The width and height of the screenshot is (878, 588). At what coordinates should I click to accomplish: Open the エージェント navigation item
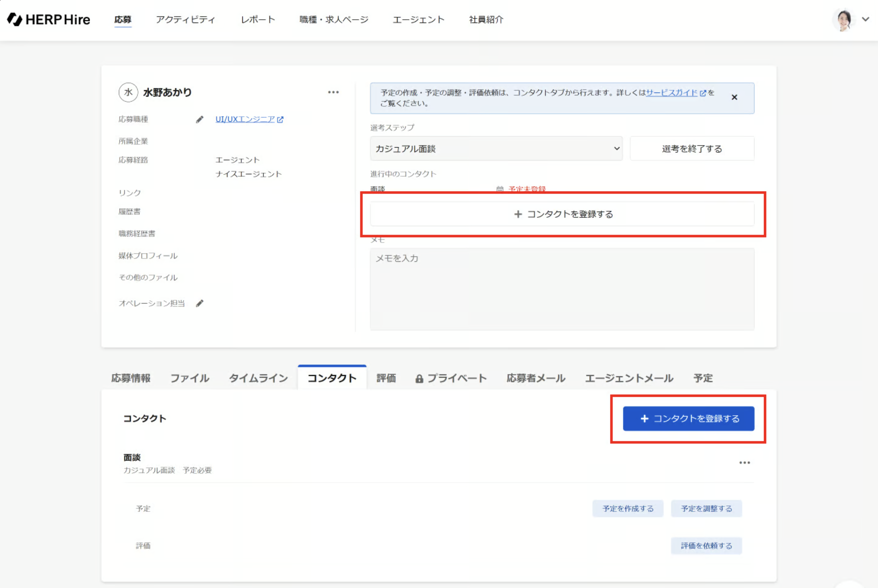418,20
